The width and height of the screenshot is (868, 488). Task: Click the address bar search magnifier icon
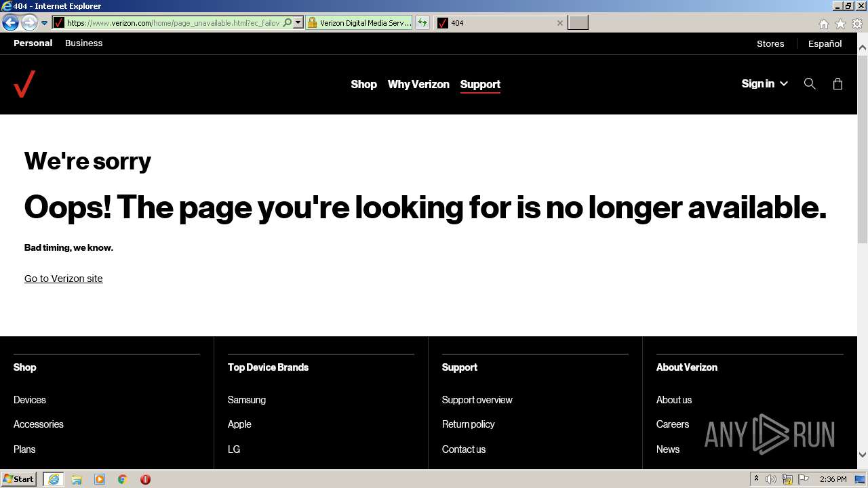(287, 22)
